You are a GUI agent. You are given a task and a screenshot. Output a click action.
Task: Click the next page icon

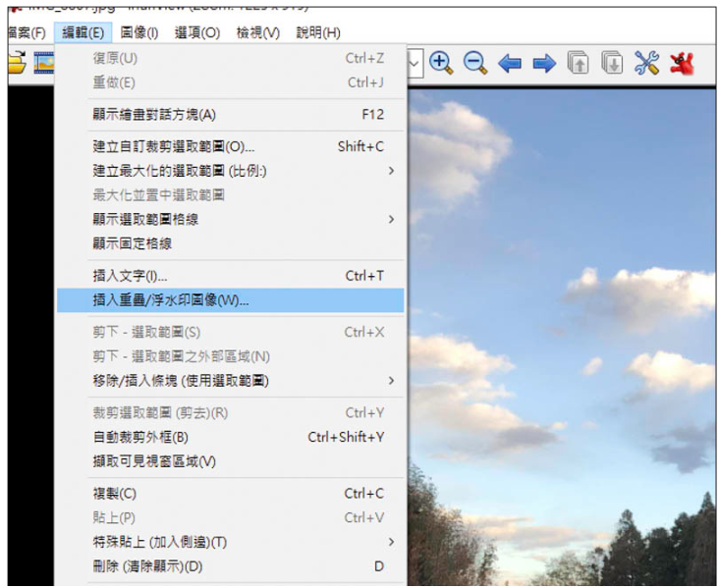pos(613,63)
